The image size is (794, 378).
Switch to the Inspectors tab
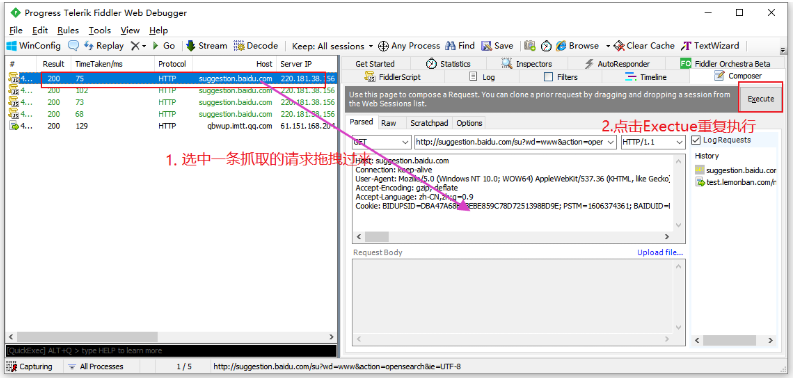527,64
